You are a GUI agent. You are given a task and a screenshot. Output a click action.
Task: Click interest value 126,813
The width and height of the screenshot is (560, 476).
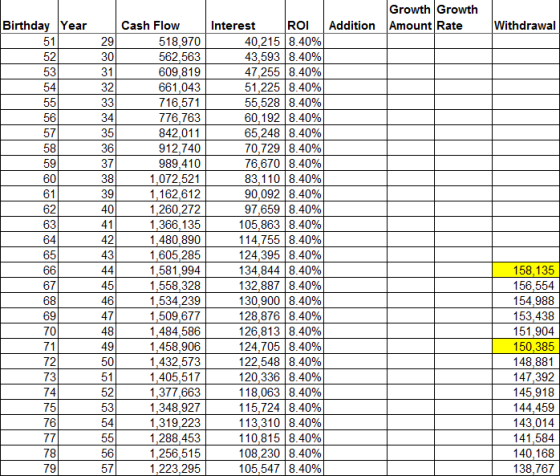pos(259,331)
